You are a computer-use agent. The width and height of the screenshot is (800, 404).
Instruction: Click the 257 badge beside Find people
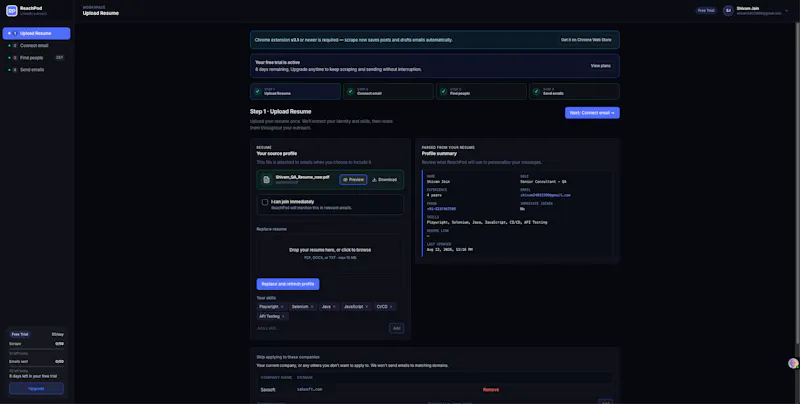coord(59,58)
